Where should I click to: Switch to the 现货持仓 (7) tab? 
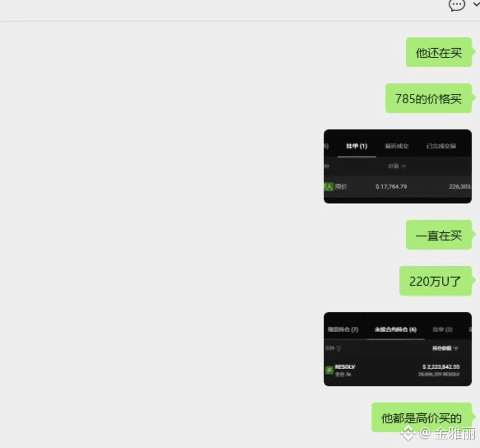pos(343,330)
